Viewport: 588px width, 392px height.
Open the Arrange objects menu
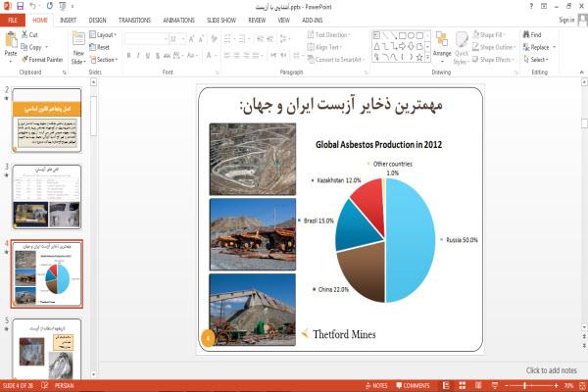tap(442, 45)
